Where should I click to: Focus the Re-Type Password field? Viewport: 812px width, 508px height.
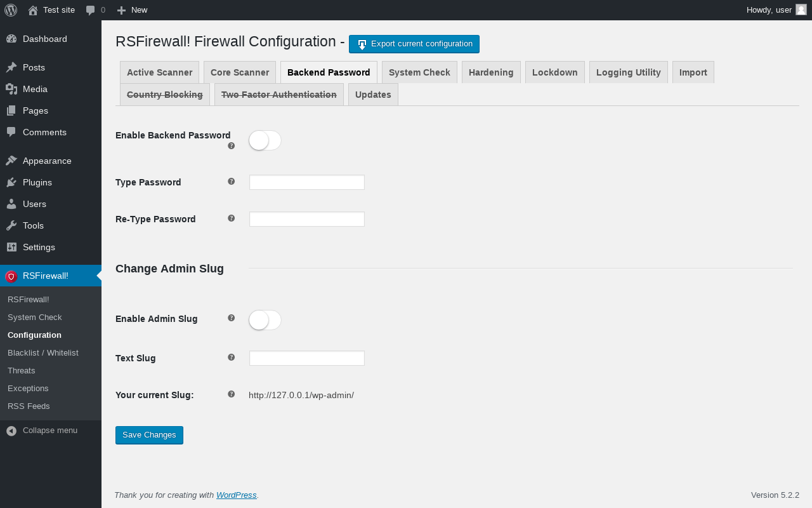307,219
